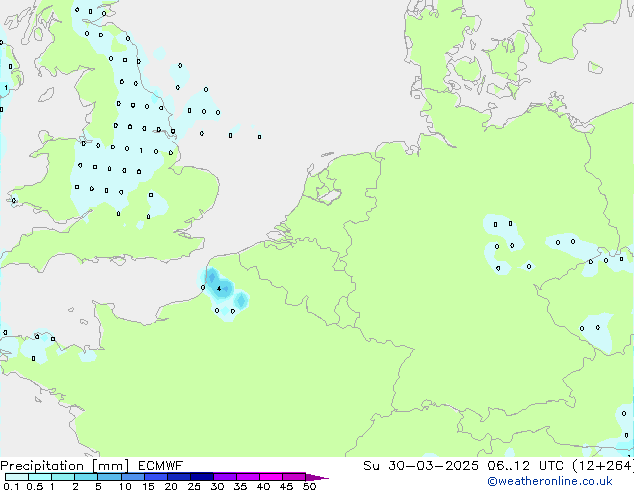The width and height of the screenshot is (634, 490).
Task: Select legend swatch between 20 and 25
Action: (182, 478)
